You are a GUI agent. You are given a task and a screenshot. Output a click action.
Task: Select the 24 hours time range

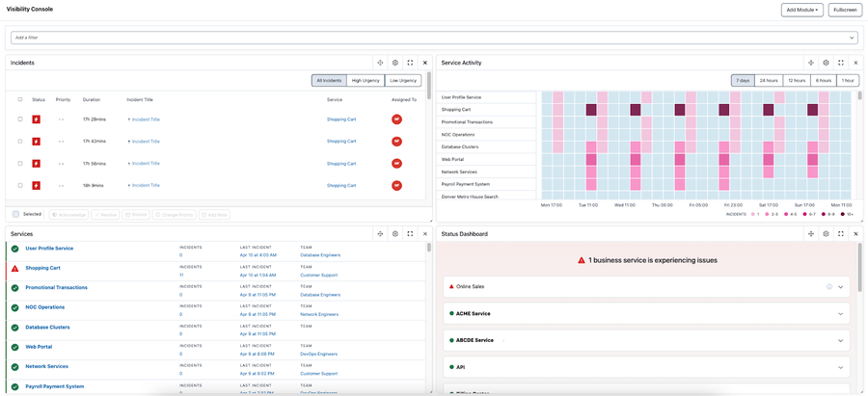[x=769, y=81]
